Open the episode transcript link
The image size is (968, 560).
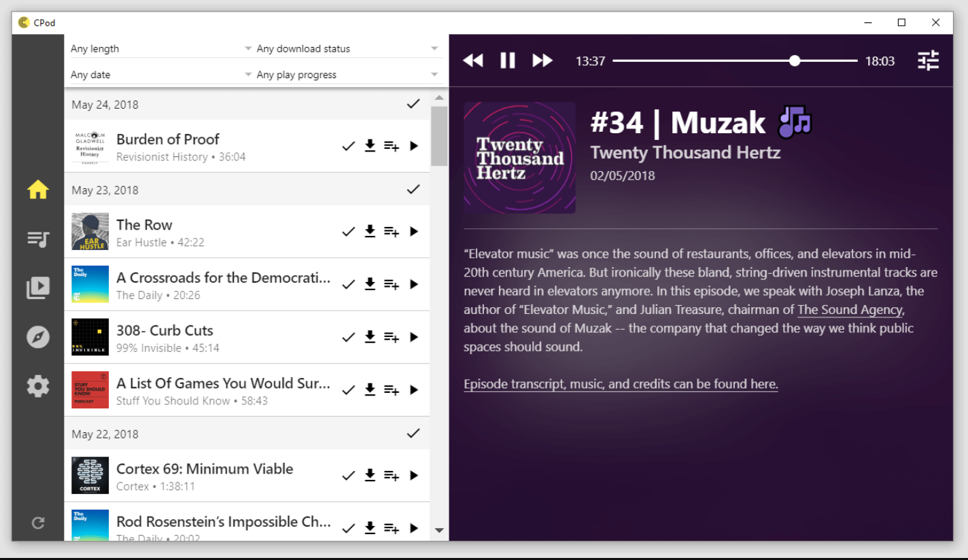(620, 384)
